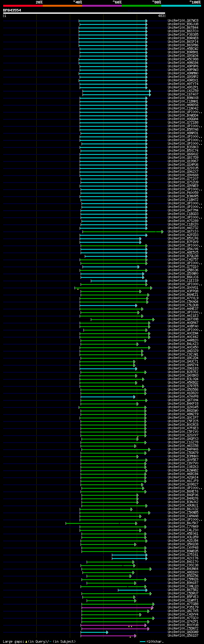Open the UniRef100_Q6TXI0 hit label
The image size is (204, 644).
point(183,231)
